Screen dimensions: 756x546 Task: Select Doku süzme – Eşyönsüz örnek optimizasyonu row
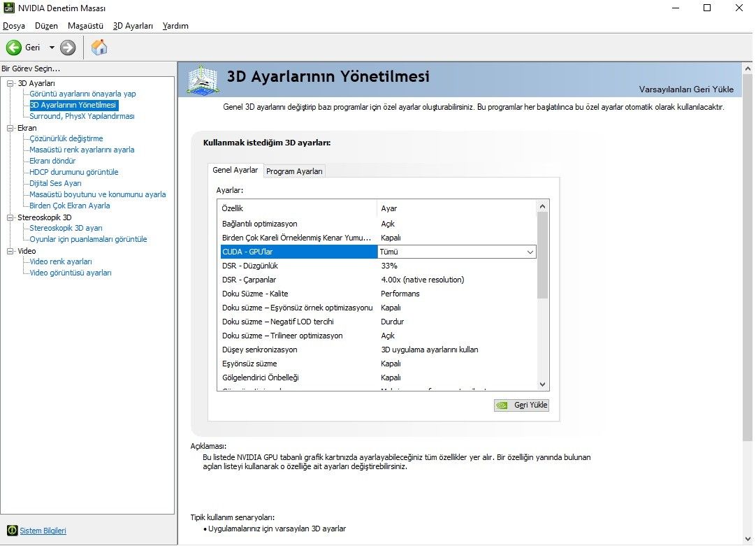[378, 308]
